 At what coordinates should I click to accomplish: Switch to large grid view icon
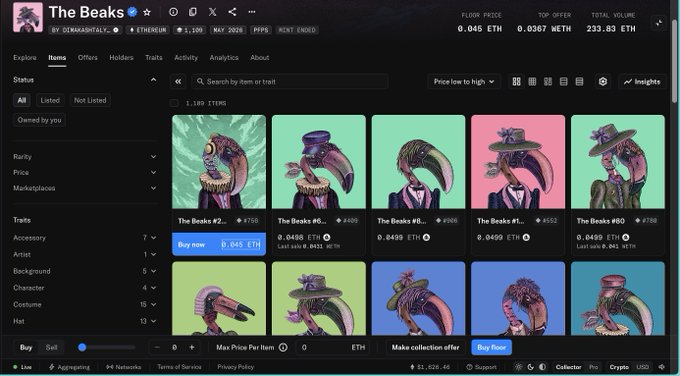tap(517, 82)
